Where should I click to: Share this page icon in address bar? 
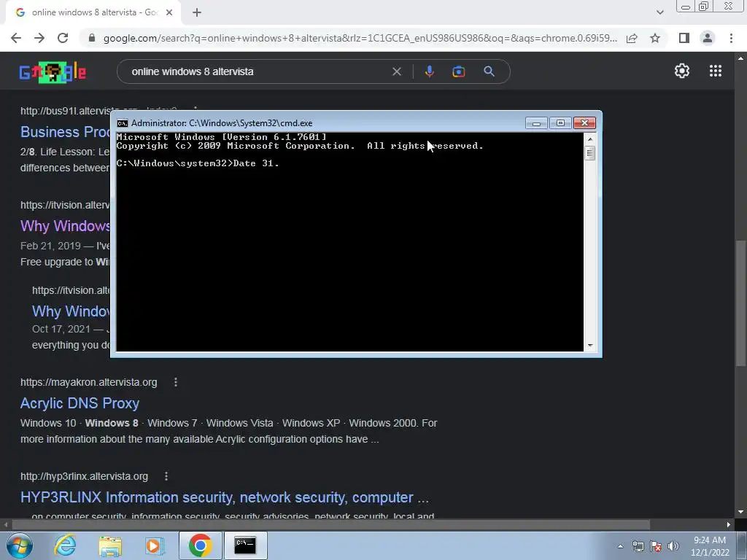point(632,38)
